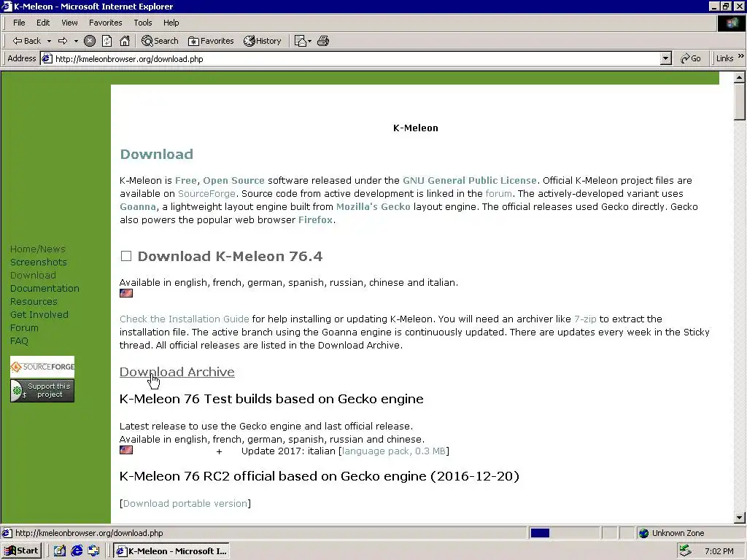Open the Windows Start button
Viewport: 747px width, 560px height.
pos(22,551)
